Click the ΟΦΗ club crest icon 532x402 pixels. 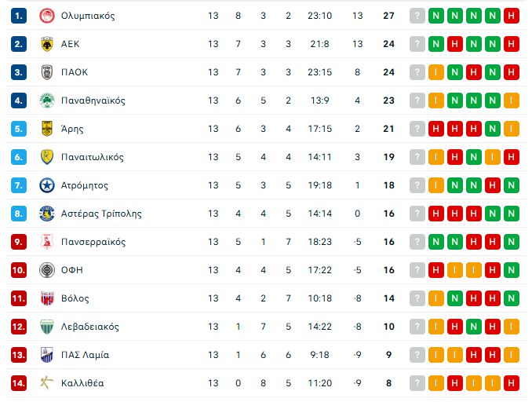point(46,270)
